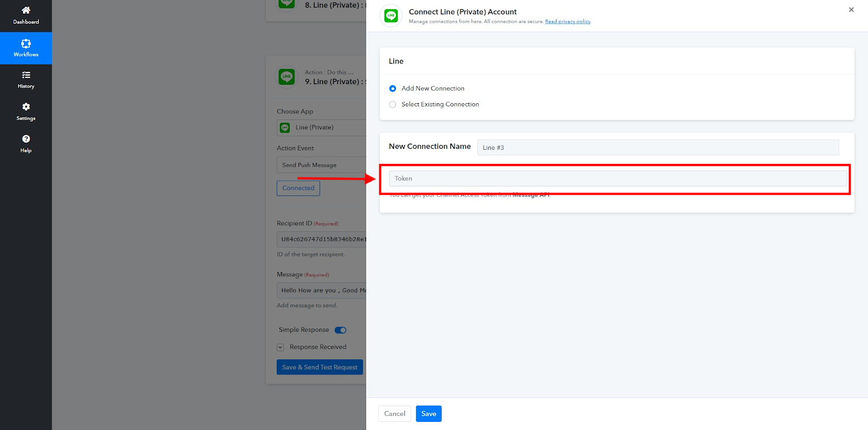The width and height of the screenshot is (868, 430).
Task: Click the Line app icon of step 9
Action: [x=286, y=77]
